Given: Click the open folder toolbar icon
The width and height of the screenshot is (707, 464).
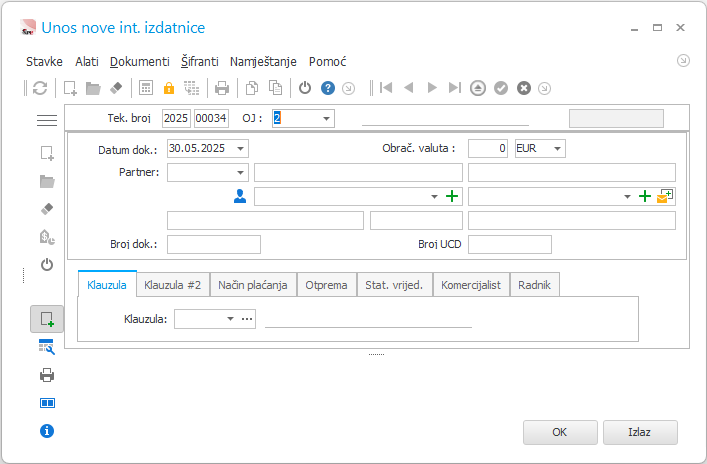Looking at the screenshot, I should tap(93, 88).
